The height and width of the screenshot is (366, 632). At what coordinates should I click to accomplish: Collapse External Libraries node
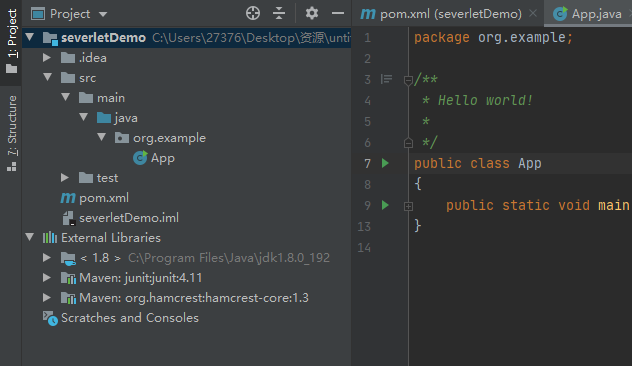tap(30, 237)
